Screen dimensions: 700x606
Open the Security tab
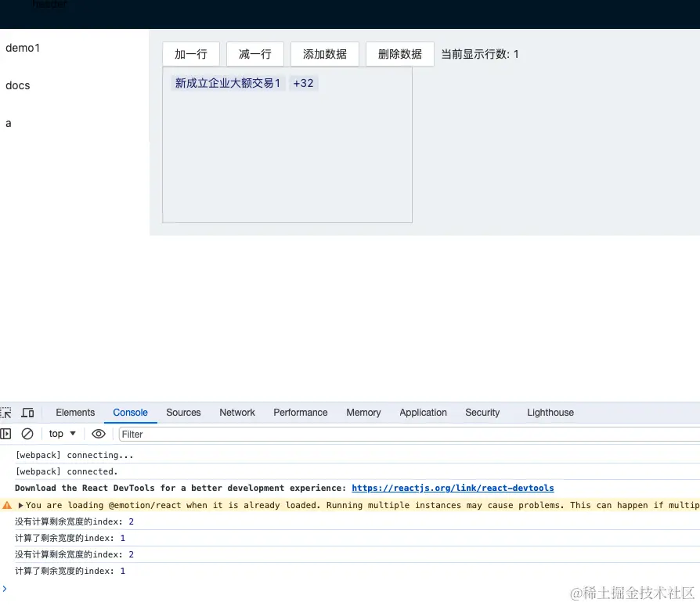coord(482,413)
